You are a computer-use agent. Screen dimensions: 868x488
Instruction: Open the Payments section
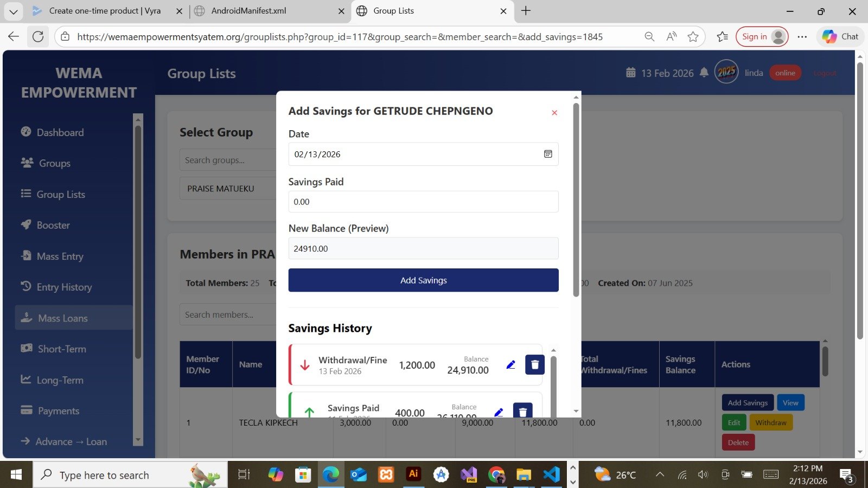pyautogui.click(x=57, y=410)
